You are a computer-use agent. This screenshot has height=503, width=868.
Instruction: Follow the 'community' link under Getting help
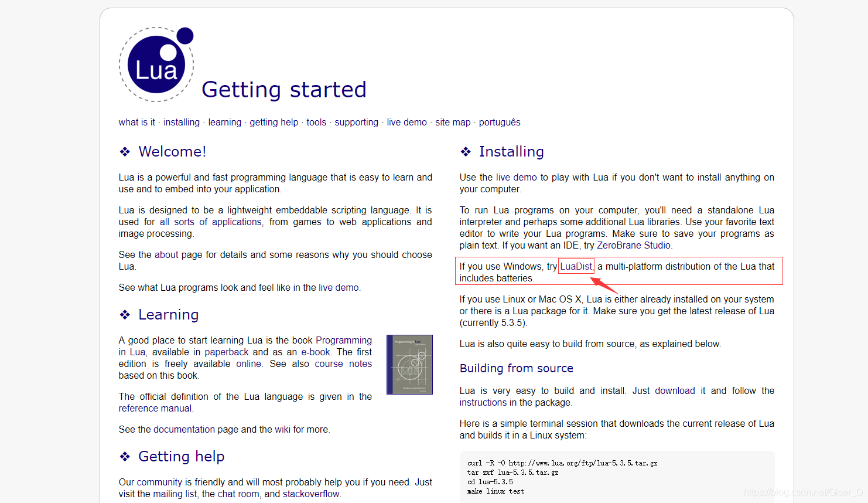click(x=159, y=482)
